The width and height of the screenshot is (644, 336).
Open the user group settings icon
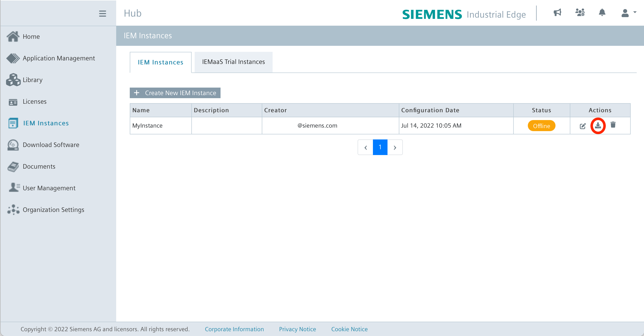pyautogui.click(x=580, y=13)
